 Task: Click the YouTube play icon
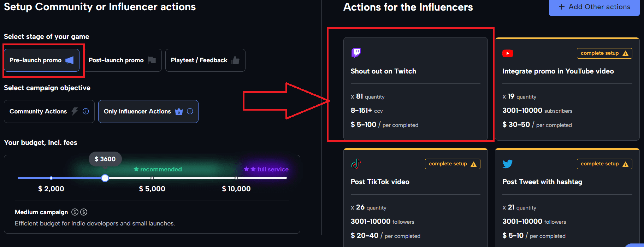click(508, 53)
